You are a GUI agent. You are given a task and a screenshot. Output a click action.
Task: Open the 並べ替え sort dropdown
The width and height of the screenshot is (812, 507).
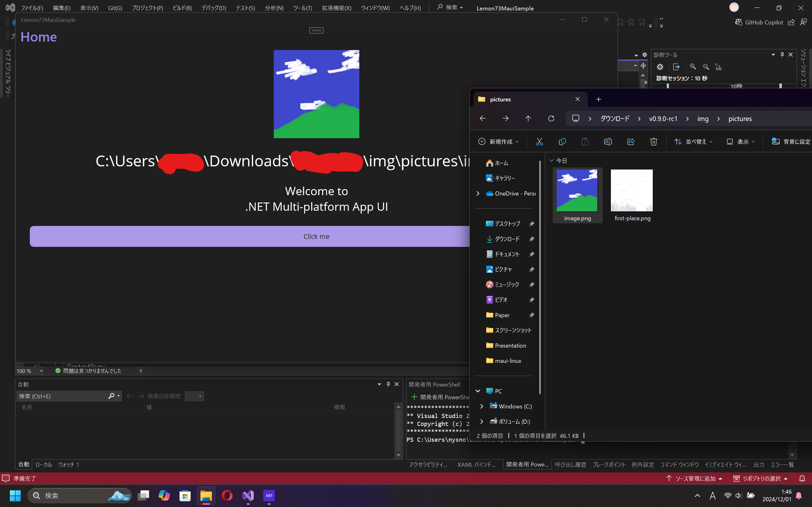(x=693, y=142)
